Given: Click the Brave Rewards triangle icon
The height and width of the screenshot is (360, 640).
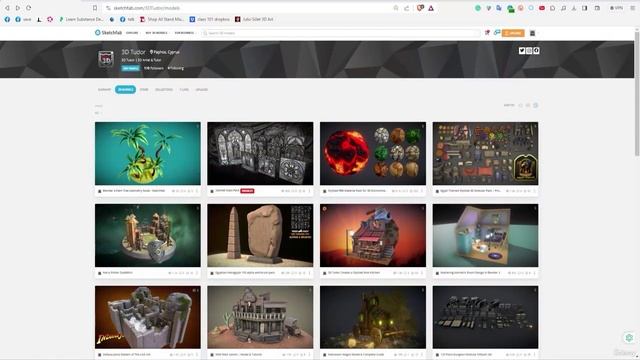Looking at the screenshot, I should click(431, 8).
